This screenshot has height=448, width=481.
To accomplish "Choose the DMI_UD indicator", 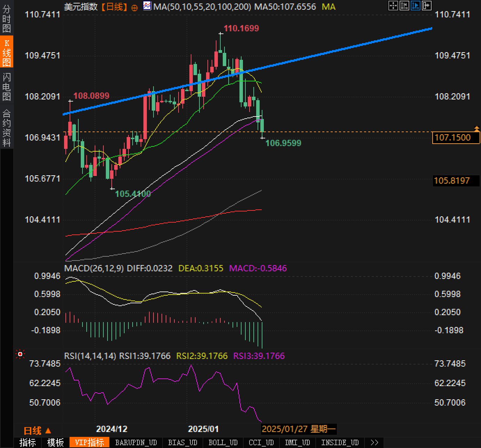I will tap(298, 442).
